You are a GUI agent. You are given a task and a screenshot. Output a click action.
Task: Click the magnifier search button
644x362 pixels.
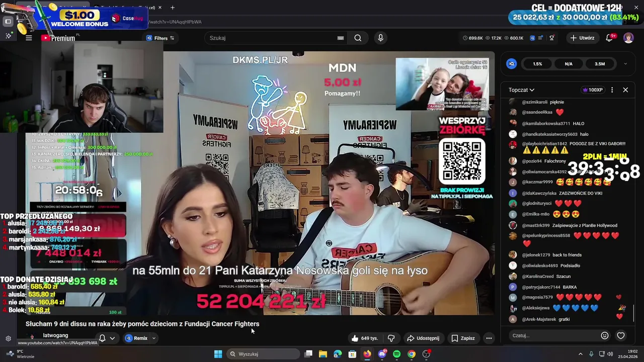[358, 38]
